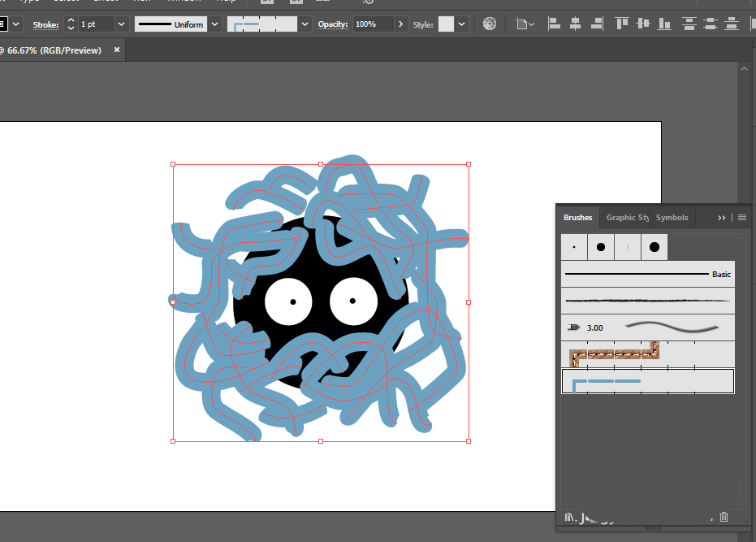Expand the Style dropdown arrow
This screenshot has width=756, height=542.
[x=462, y=24]
